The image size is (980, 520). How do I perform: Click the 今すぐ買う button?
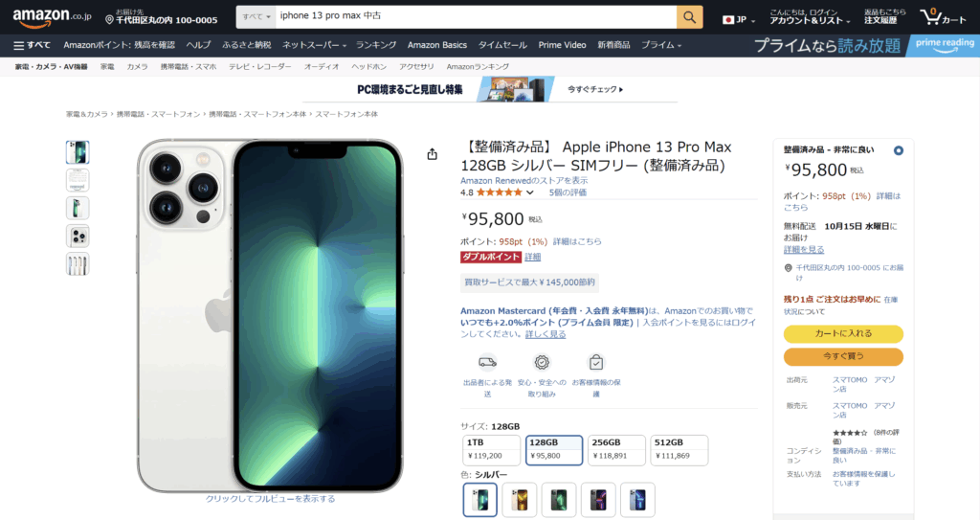click(843, 356)
